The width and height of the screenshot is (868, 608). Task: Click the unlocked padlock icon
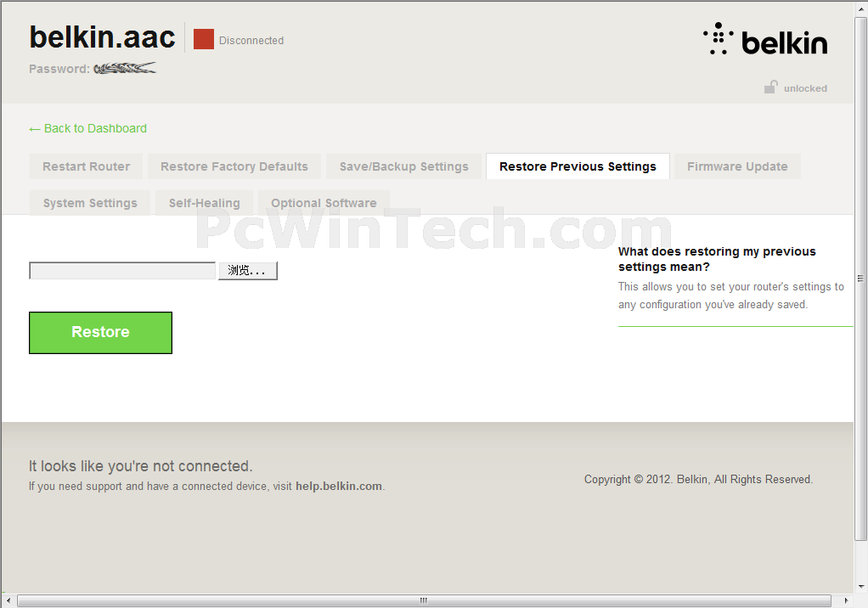tap(770, 87)
